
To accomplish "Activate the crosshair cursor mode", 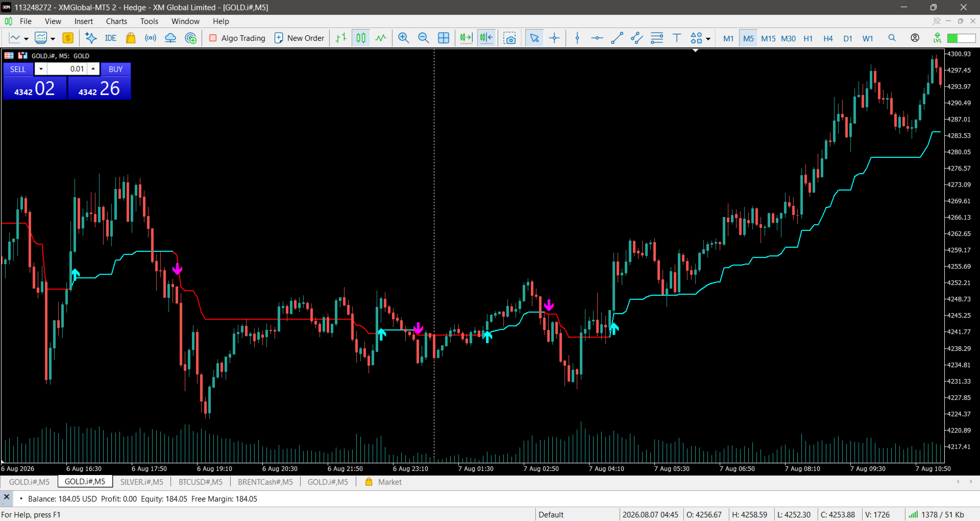I will [554, 38].
